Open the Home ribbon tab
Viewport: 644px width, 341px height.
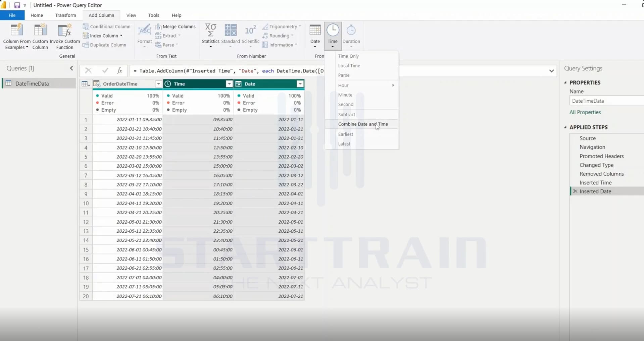(x=37, y=15)
